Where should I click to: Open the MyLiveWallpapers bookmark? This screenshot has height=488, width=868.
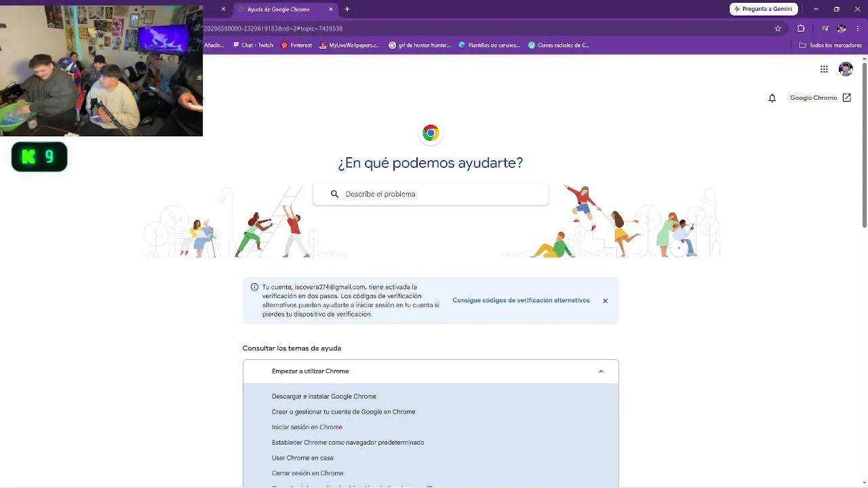tap(349, 45)
